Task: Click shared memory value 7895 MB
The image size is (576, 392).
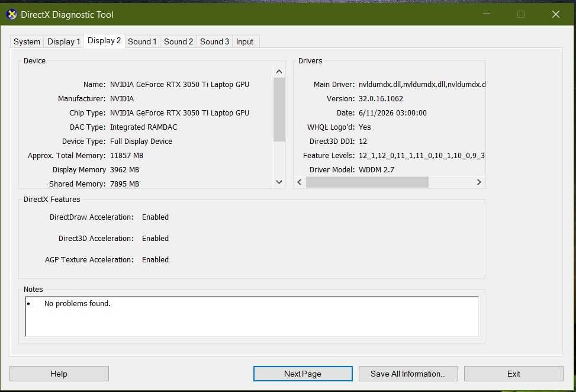Action: pos(124,184)
